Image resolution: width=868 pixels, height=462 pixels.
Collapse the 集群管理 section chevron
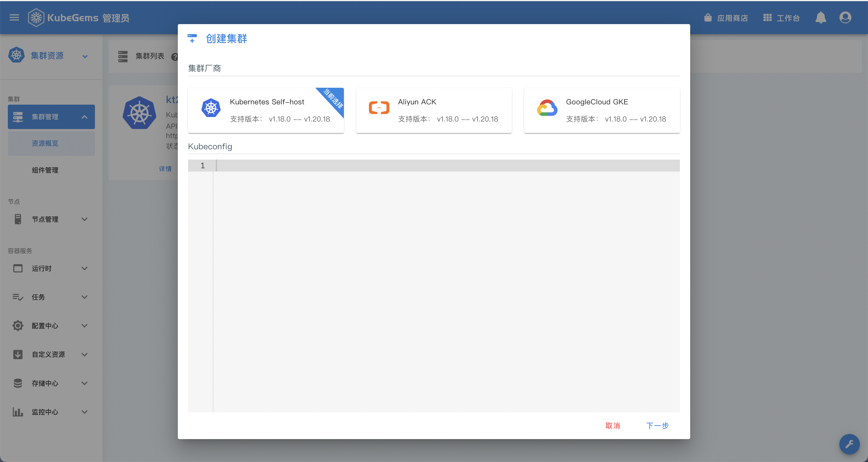pos(85,117)
